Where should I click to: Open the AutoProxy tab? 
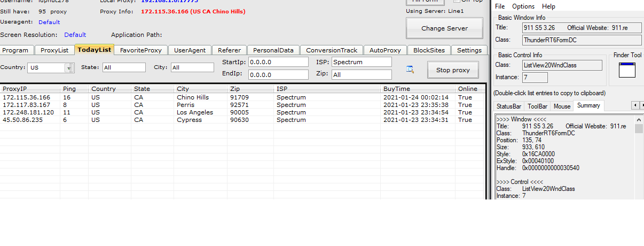coord(385,50)
